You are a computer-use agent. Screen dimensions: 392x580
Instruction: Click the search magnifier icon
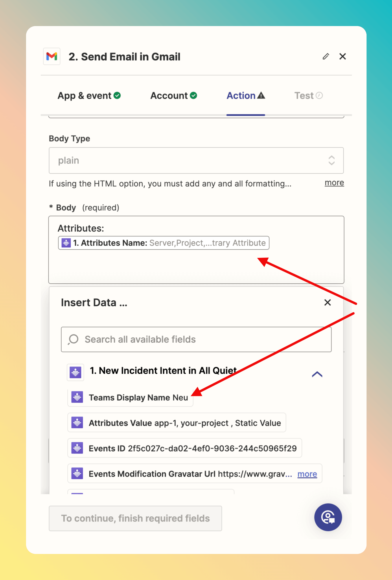click(x=73, y=339)
